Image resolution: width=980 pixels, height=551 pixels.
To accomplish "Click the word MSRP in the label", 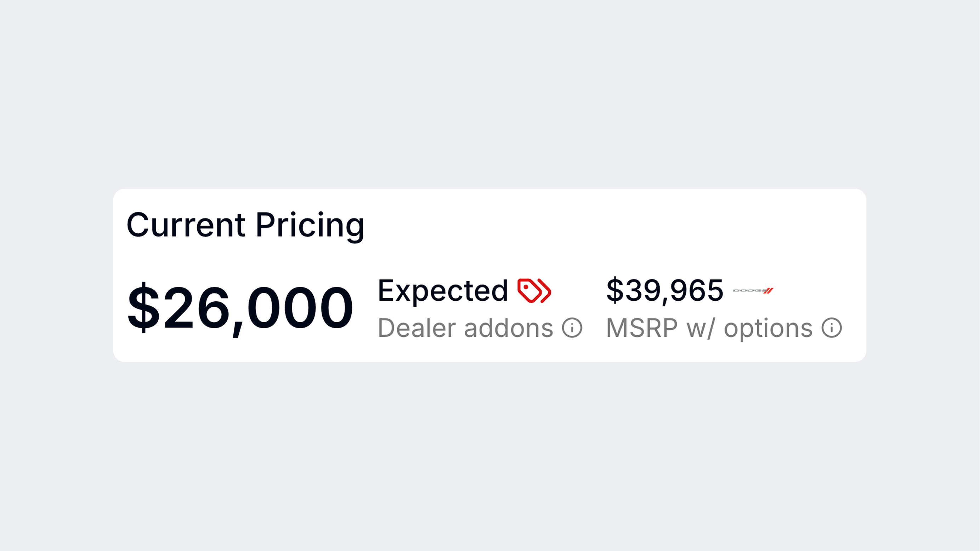I will click(x=642, y=328).
